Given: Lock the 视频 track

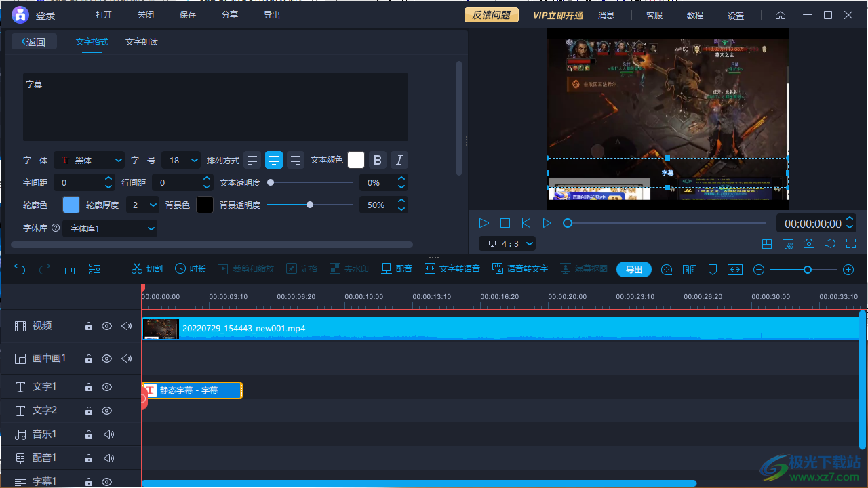Looking at the screenshot, I should (x=88, y=326).
